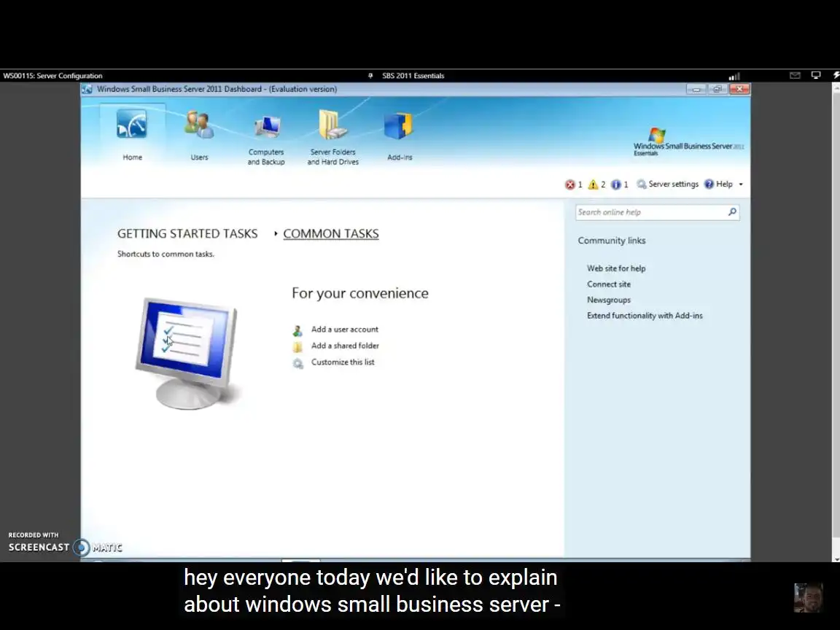Click the For your convenience heading
The image size is (840, 630).
[360, 293]
